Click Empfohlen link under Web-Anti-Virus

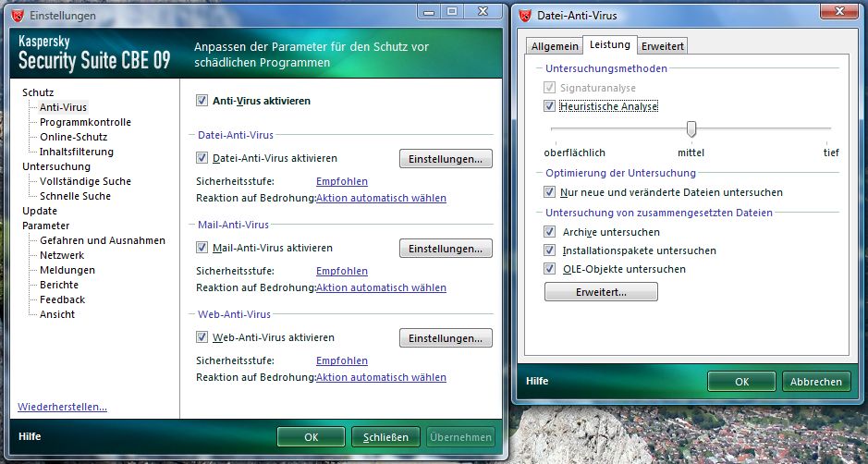pyautogui.click(x=341, y=360)
